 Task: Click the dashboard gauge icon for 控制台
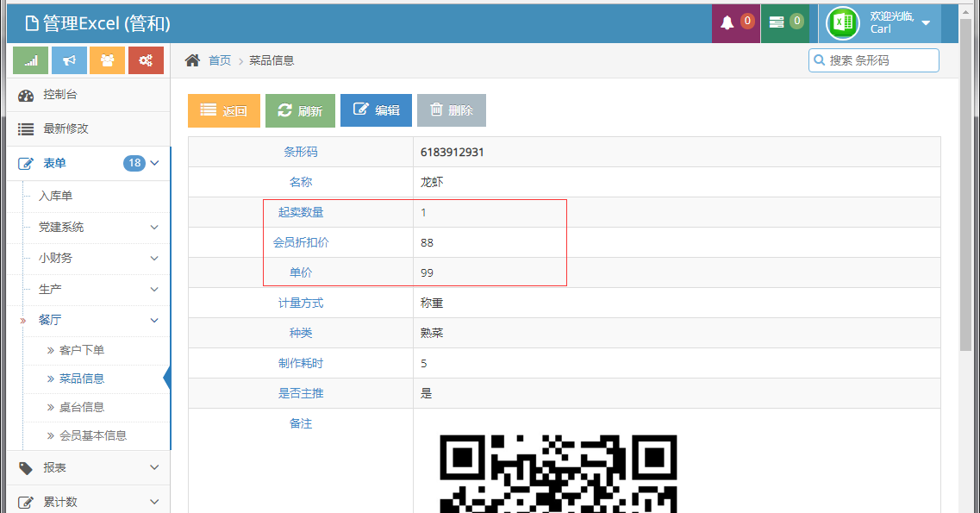[x=26, y=96]
